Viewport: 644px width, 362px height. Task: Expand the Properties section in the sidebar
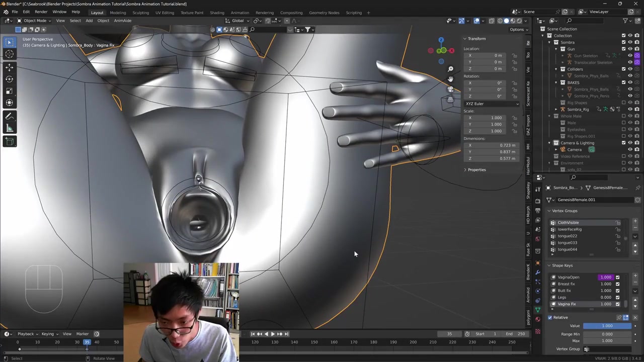click(x=476, y=169)
